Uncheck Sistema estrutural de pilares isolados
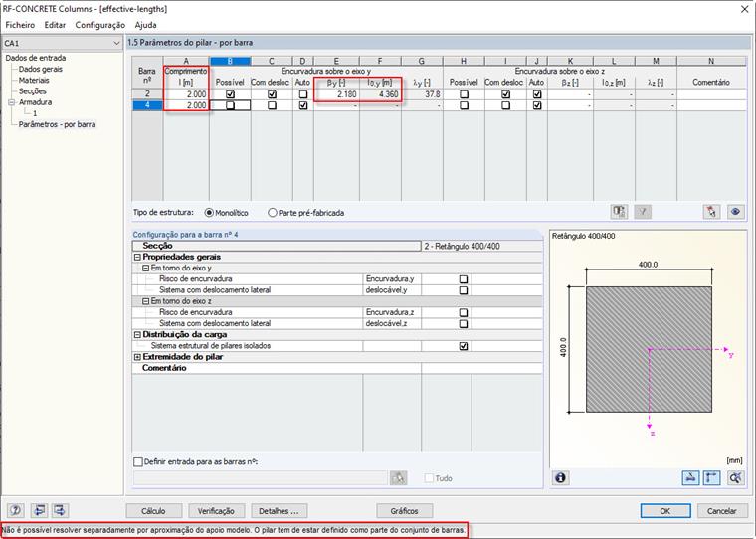The width and height of the screenshot is (756, 539). [x=464, y=346]
